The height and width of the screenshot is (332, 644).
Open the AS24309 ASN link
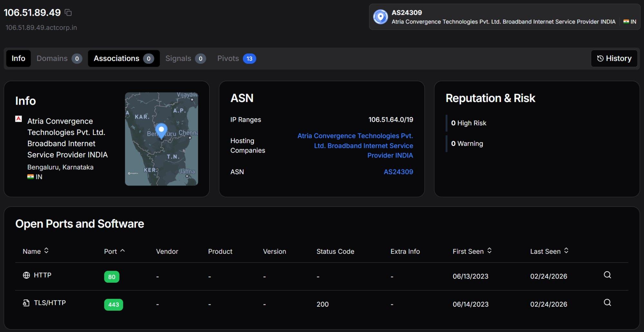click(x=398, y=172)
